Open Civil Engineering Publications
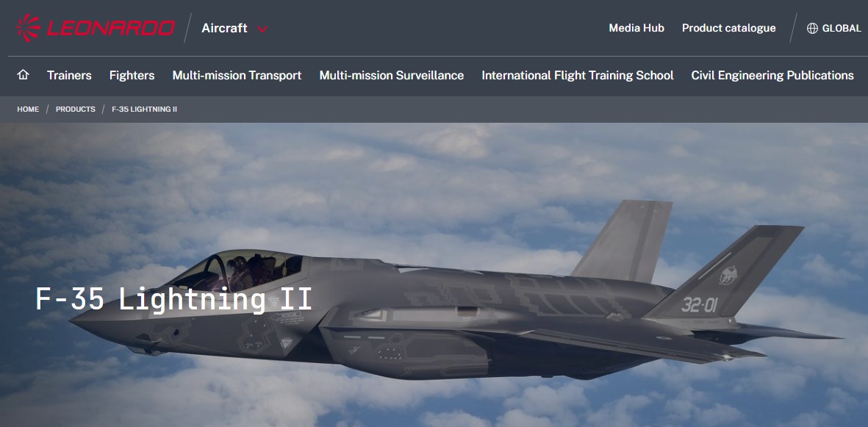This screenshot has width=868, height=427. click(772, 75)
